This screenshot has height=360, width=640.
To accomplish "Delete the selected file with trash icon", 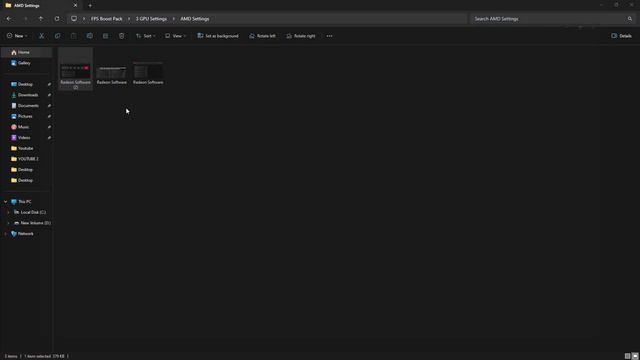I will [x=122, y=36].
